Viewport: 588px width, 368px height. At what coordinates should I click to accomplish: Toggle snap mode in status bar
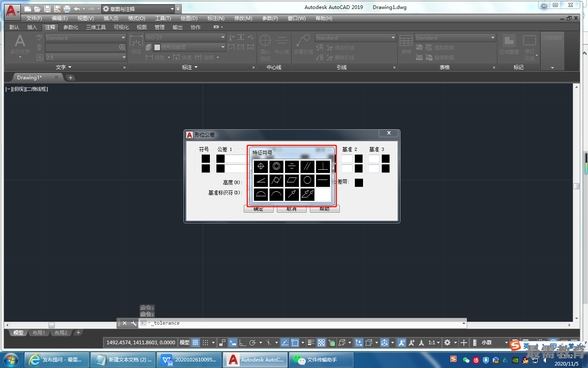(205, 343)
